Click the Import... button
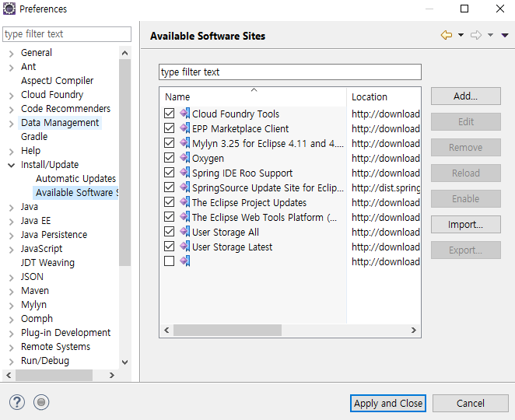Image resolution: width=515 pixels, height=420 pixels. [x=466, y=225]
